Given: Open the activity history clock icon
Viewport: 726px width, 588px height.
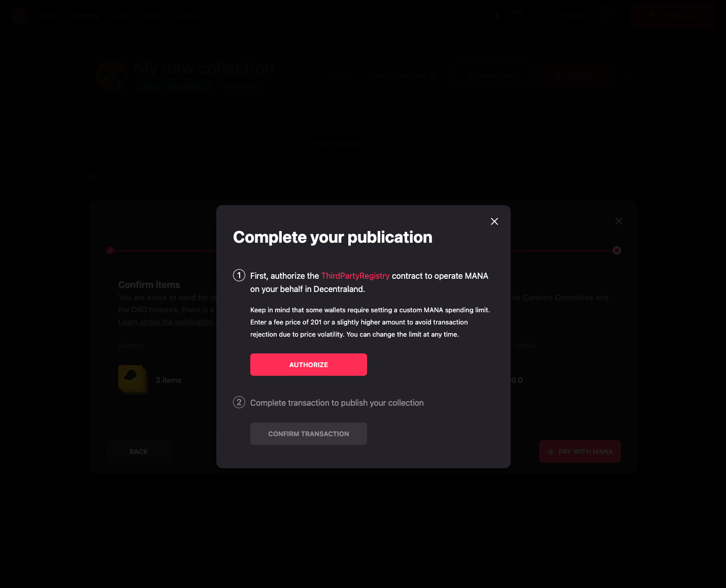Looking at the screenshot, I should coord(518,16).
